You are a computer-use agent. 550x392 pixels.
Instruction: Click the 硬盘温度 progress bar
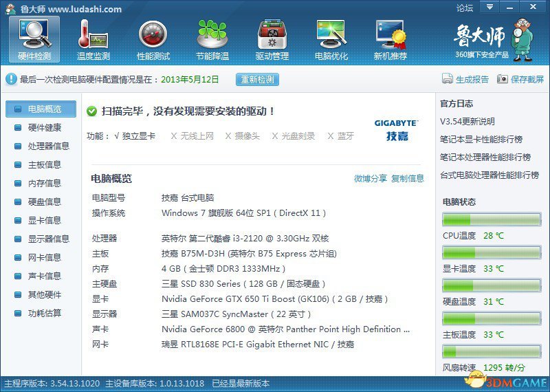[x=492, y=285]
